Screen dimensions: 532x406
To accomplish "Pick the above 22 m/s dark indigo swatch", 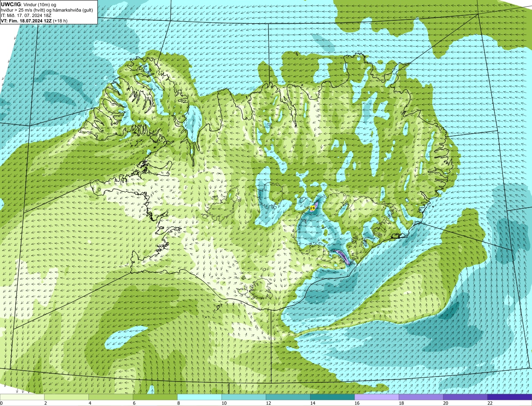I will click(x=510, y=397).
